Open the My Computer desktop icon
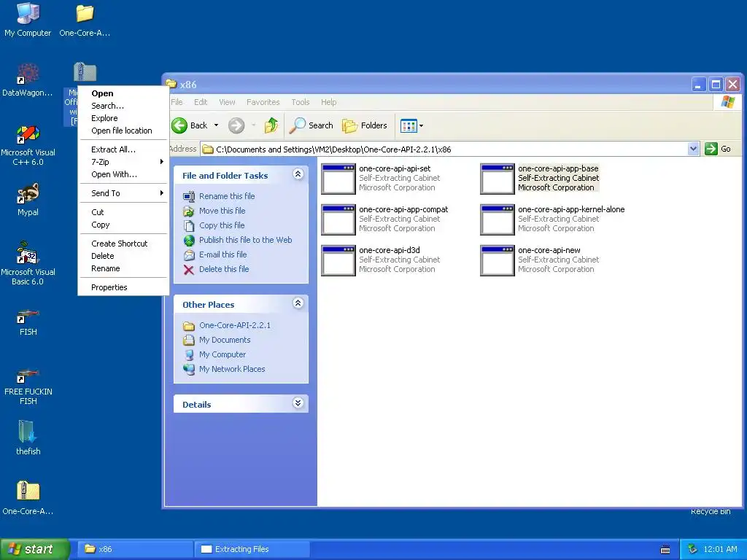 (x=28, y=20)
